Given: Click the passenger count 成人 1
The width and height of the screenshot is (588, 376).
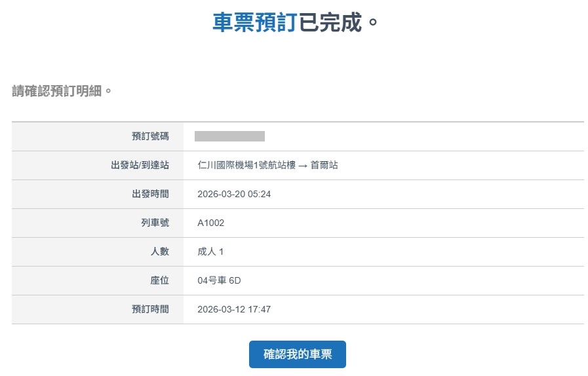Looking at the screenshot, I should tap(210, 252).
